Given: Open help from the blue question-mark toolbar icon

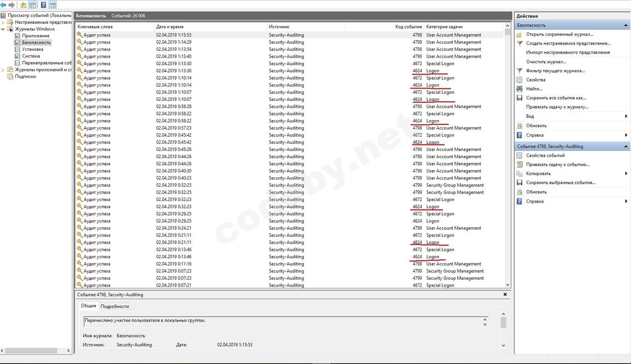Looking at the screenshot, I should point(43,5).
